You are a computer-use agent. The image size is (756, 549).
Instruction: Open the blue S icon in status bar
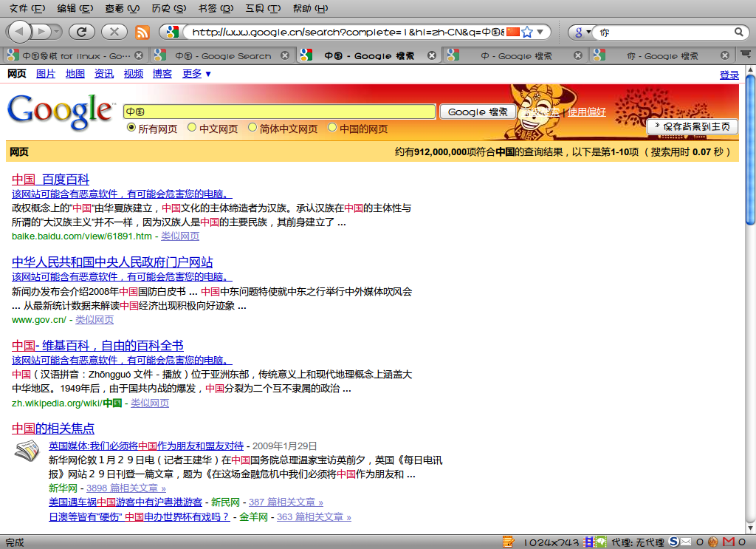[674, 542]
